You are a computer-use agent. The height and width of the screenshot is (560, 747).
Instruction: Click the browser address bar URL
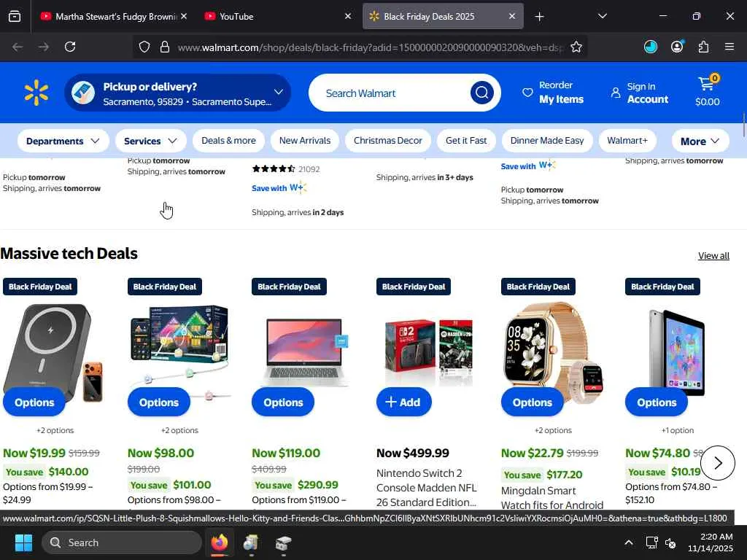click(x=369, y=47)
